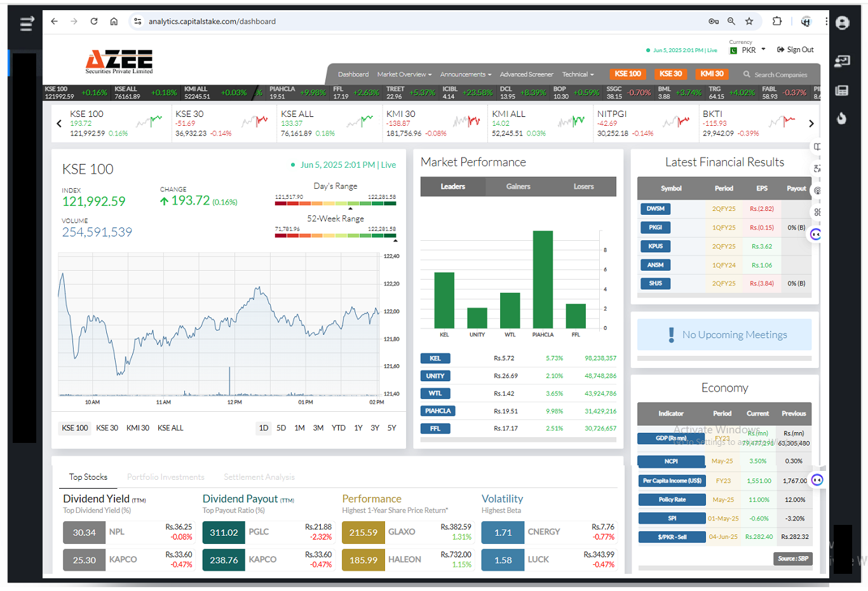Click the Sign Out link
The height and width of the screenshot is (591, 868).
796,50
